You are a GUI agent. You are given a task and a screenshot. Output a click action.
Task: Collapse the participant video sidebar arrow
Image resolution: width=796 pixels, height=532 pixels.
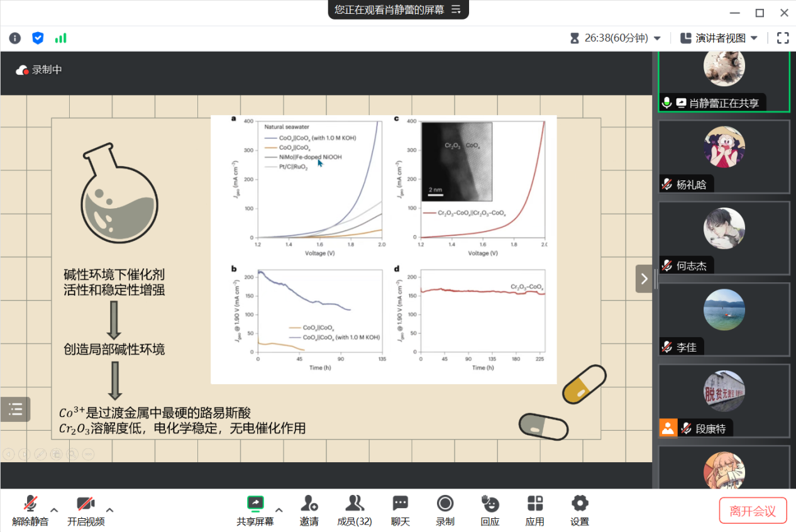tap(644, 279)
